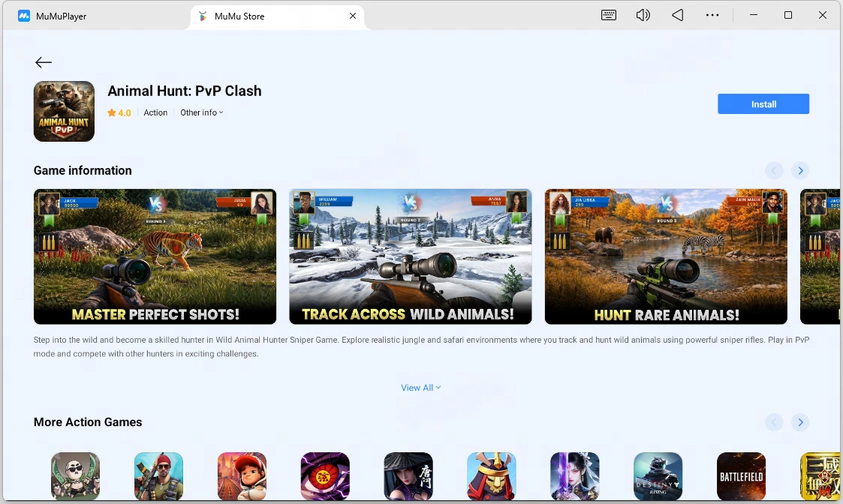Open the hat-wearing woman warrior game icon
Viewport: 843px width, 504px height.
pyautogui.click(x=408, y=476)
